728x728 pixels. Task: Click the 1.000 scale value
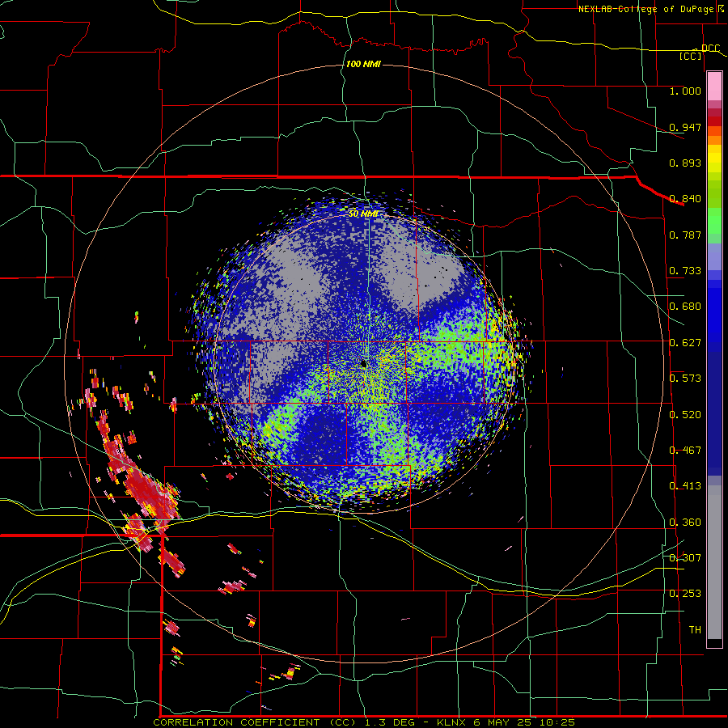coord(685,91)
